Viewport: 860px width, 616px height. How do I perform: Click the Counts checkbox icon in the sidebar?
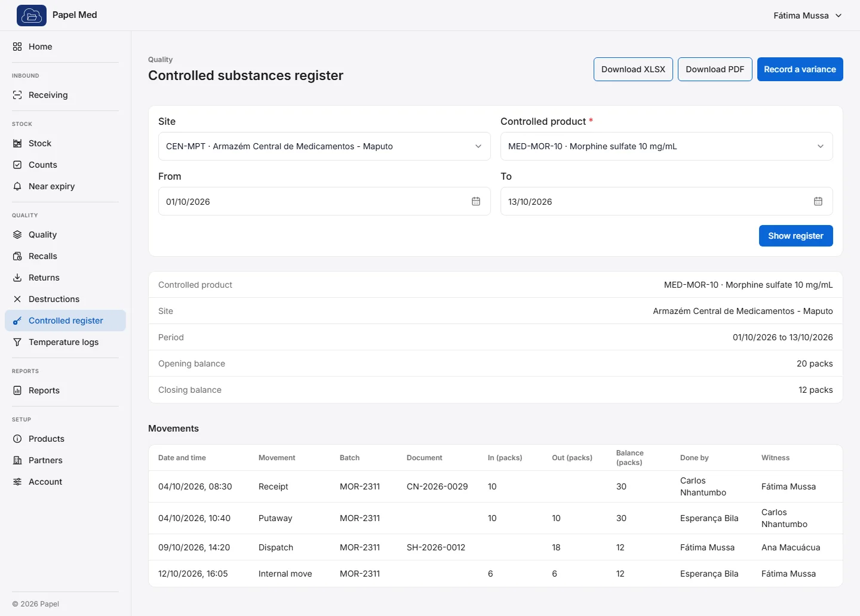coord(17,165)
